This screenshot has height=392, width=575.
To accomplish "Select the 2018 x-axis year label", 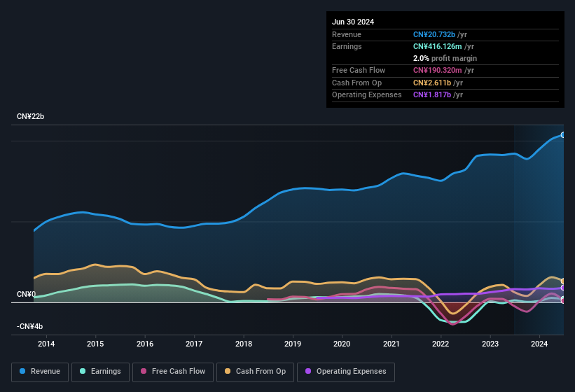I will coord(244,344).
